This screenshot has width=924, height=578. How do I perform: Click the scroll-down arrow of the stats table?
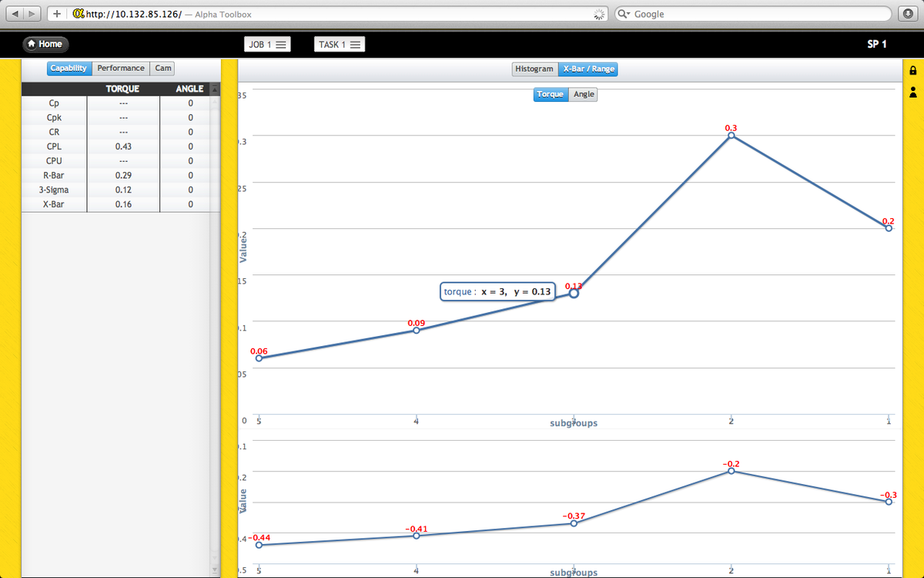pyautogui.click(x=215, y=570)
